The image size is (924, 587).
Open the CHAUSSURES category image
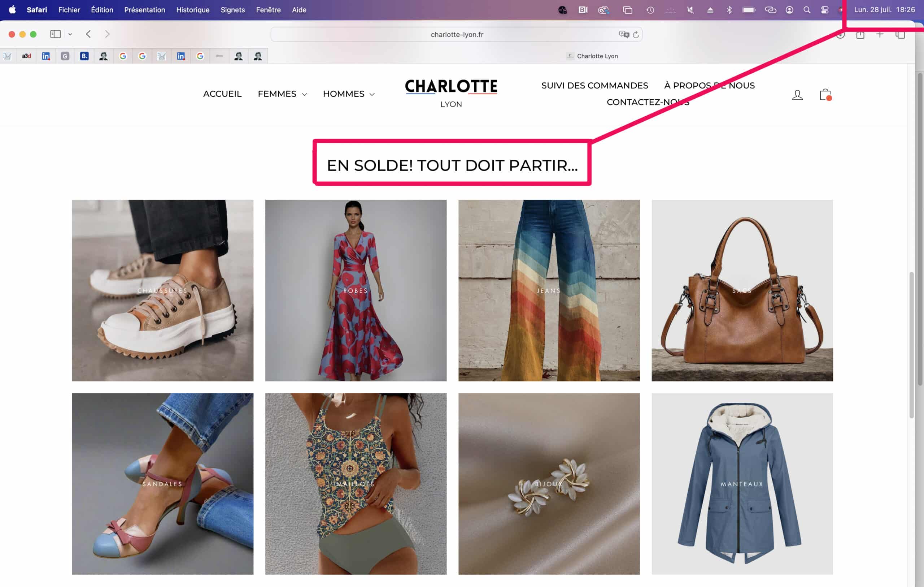click(163, 290)
